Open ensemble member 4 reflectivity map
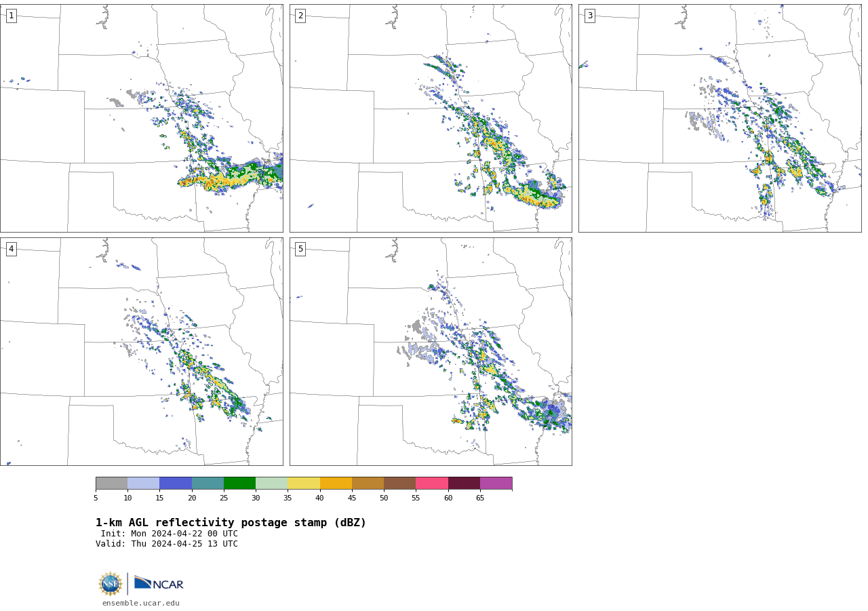 coord(142,351)
